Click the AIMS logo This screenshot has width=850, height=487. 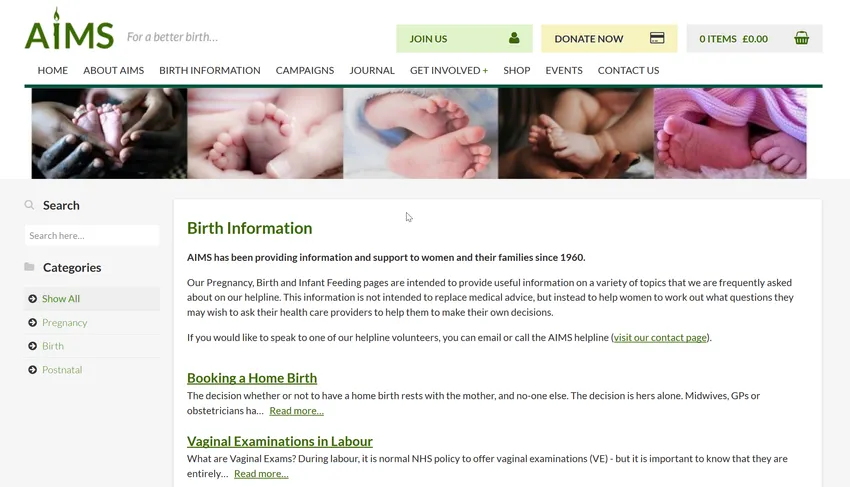(69, 29)
